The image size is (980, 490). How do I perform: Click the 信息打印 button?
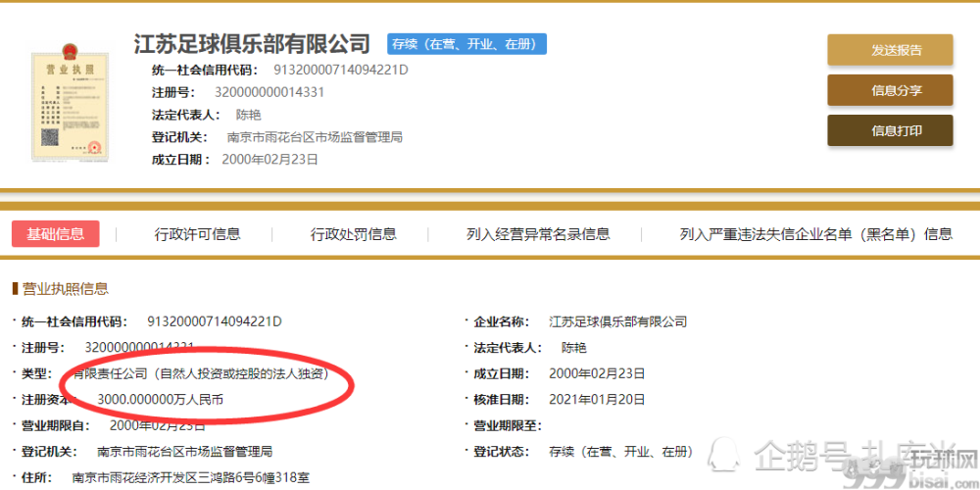(x=890, y=130)
